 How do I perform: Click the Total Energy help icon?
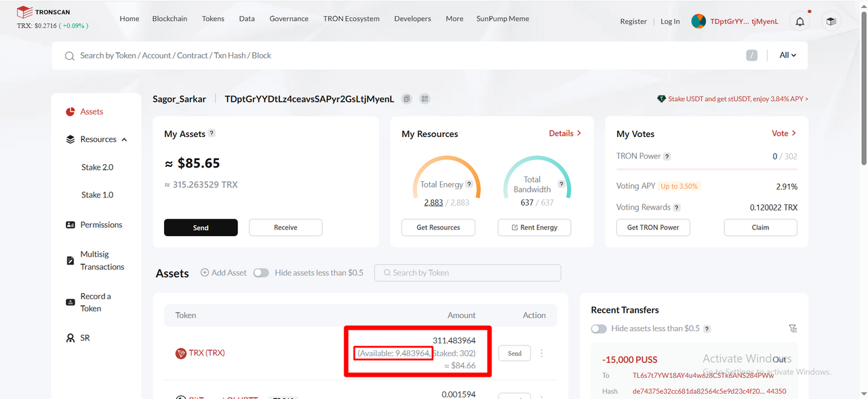pyautogui.click(x=469, y=184)
